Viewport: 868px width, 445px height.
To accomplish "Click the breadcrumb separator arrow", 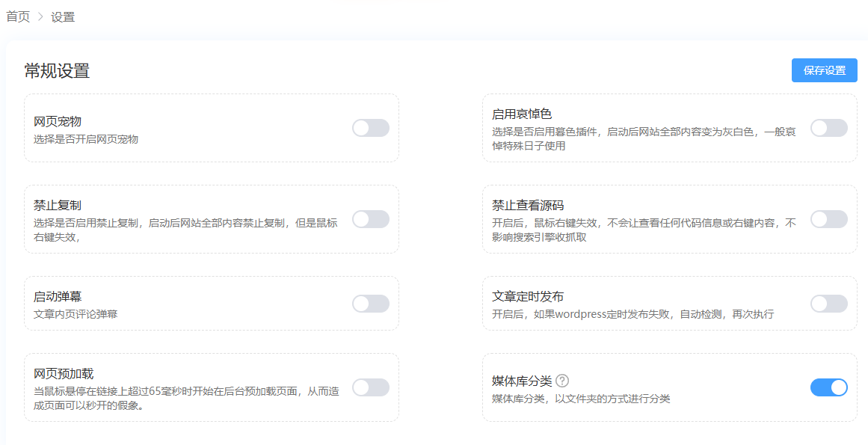I will click(40, 16).
